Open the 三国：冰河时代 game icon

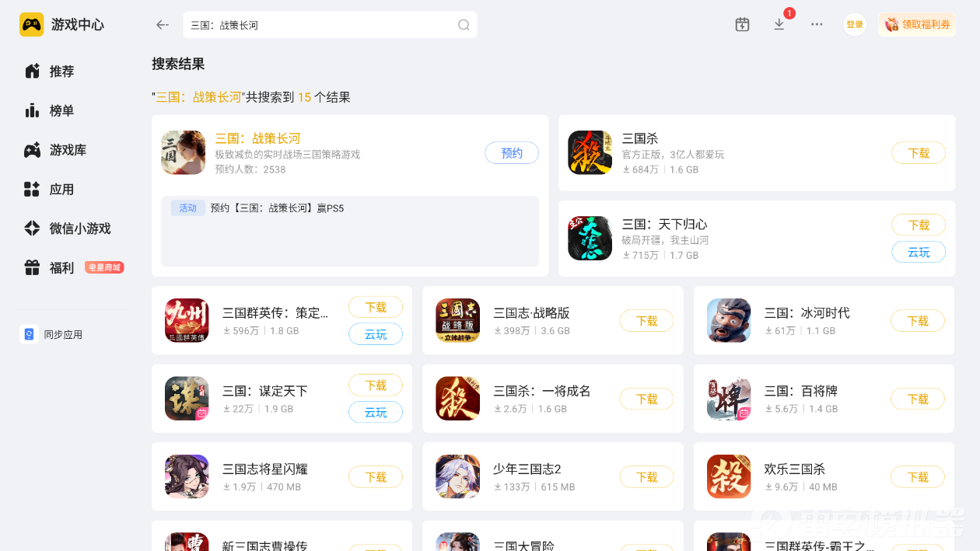[x=729, y=320]
